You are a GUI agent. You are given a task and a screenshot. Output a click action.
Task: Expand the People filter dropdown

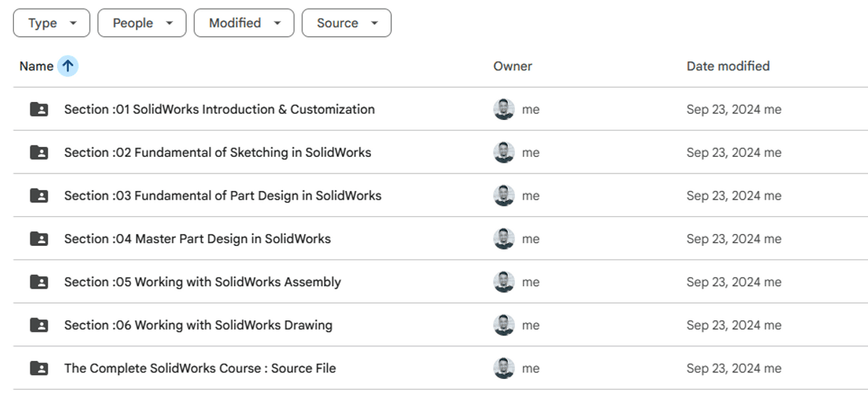142,23
